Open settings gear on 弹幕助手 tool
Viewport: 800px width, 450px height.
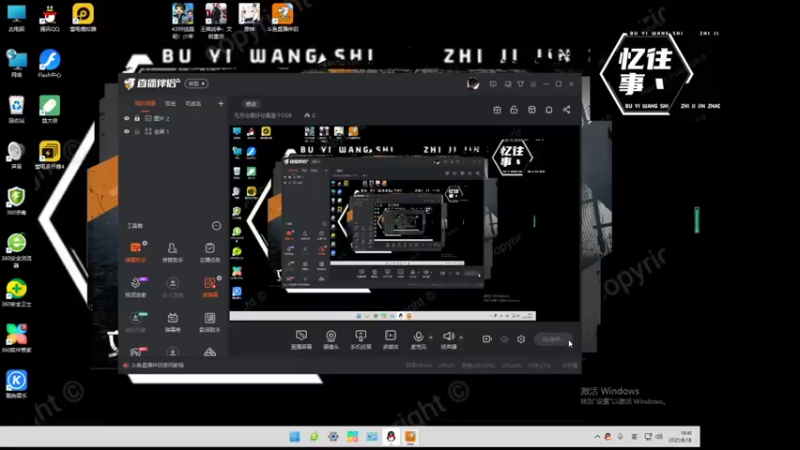[x=145, y=243]
